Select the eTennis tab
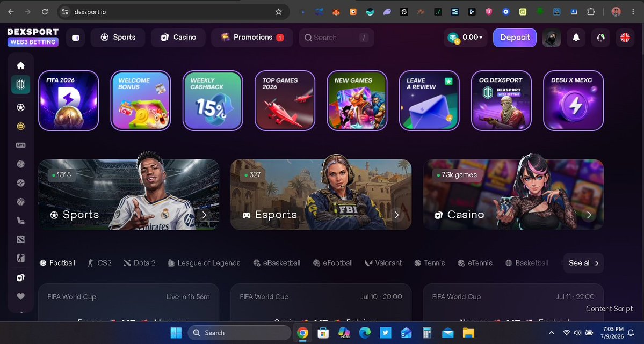Viewport: 644px width, 344px height. pyautogui.click(x=475, y=263)
